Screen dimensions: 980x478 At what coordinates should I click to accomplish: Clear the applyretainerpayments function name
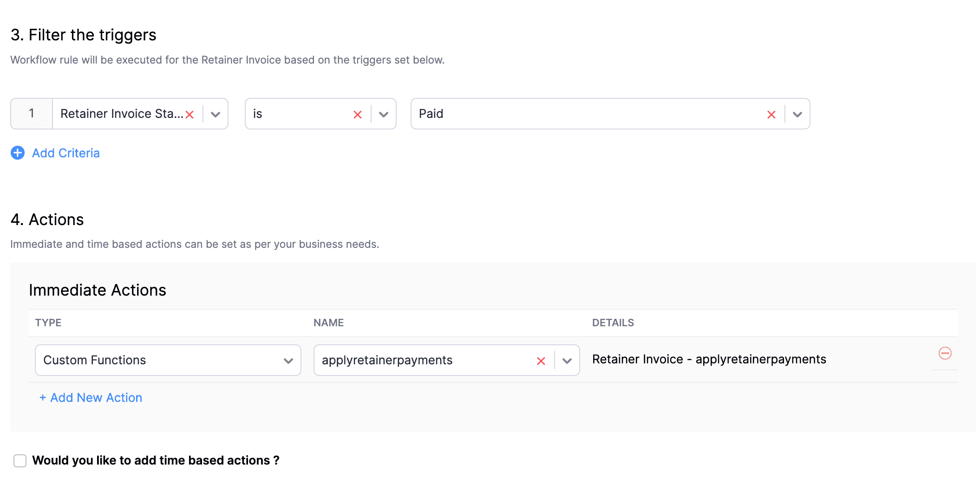click(x=541, y=361)
